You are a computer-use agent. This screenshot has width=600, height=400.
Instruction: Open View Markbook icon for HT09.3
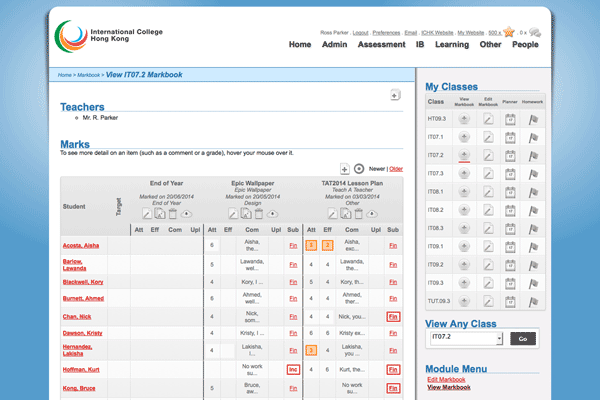463,119
